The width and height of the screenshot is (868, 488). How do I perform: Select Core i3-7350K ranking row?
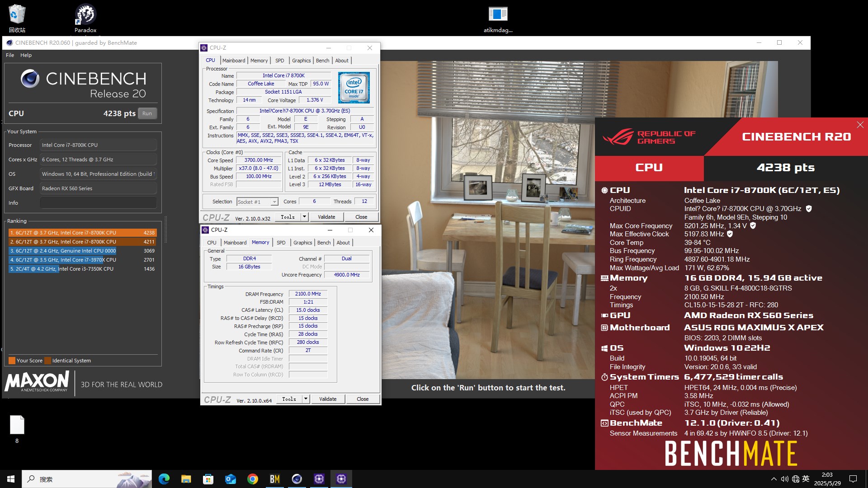coord(83,269)
